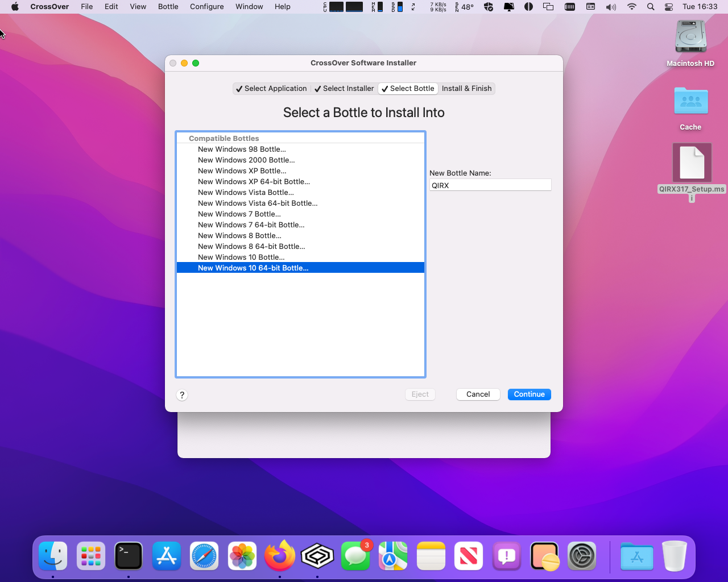The height and width of the screenshot is (582, 728).
Task: Open the Apple menu
Action: pyautogui.click(x=15, y=7)
